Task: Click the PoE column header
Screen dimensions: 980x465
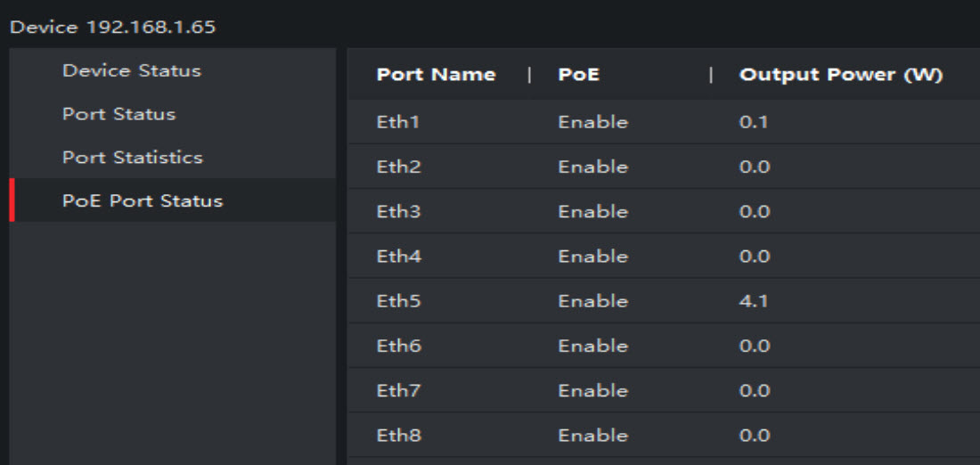Action: (x=579, y=75)
